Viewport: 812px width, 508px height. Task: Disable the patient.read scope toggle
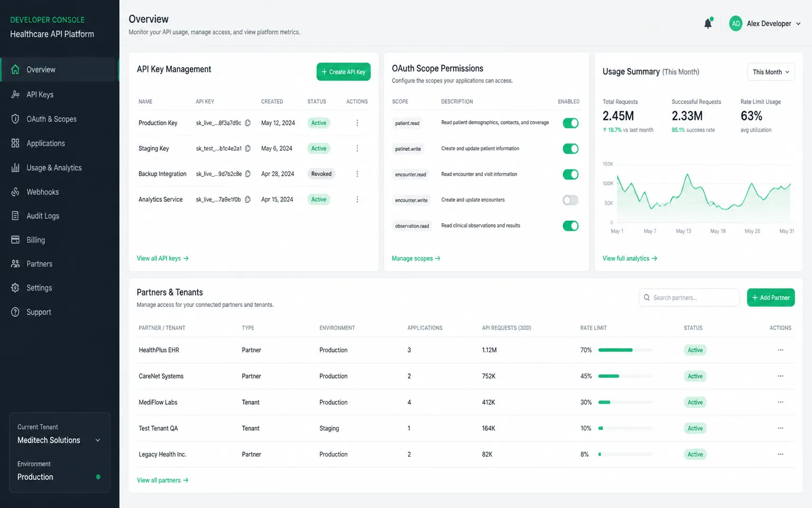click(x=570, y=123)
